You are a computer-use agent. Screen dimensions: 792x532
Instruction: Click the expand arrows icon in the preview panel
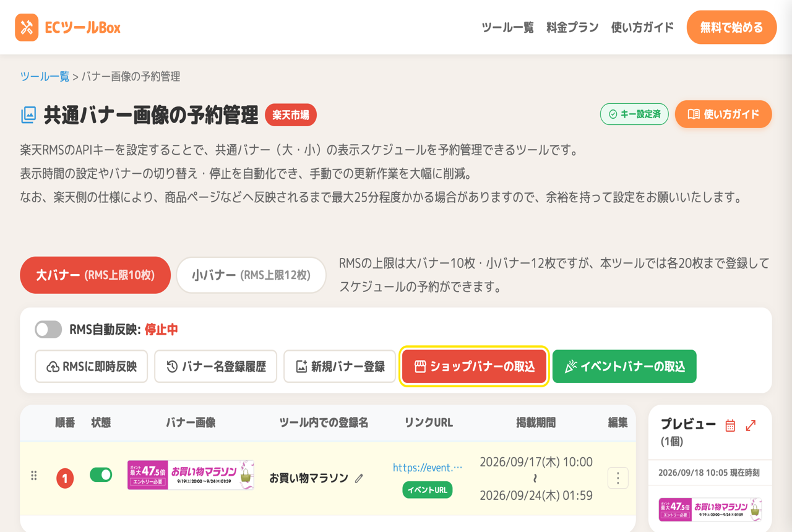pyautogui.click(x=751, y=426)
